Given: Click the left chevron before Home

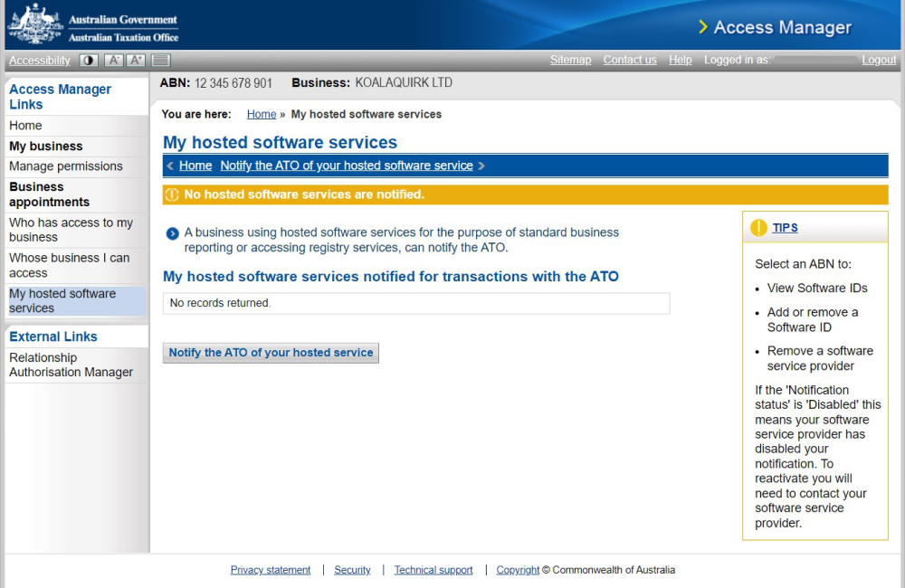Looking at the screenshot, I should click(170, 166).
